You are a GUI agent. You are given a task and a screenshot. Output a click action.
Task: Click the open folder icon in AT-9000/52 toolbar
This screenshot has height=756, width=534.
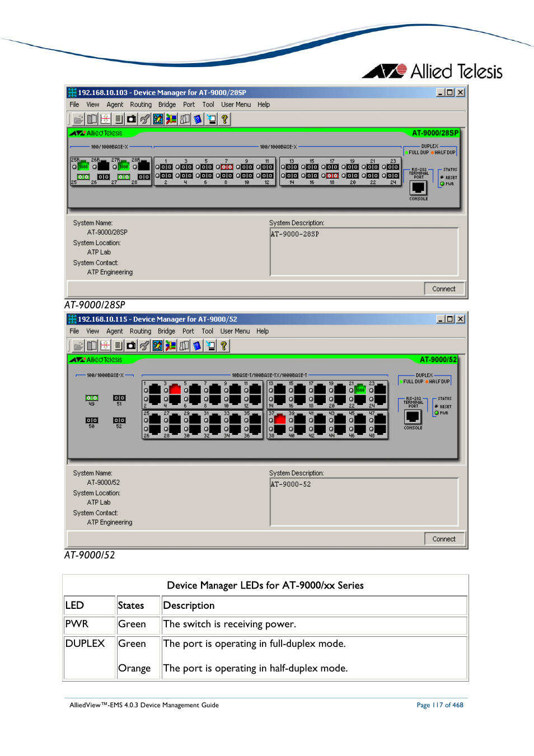[78, 346]
